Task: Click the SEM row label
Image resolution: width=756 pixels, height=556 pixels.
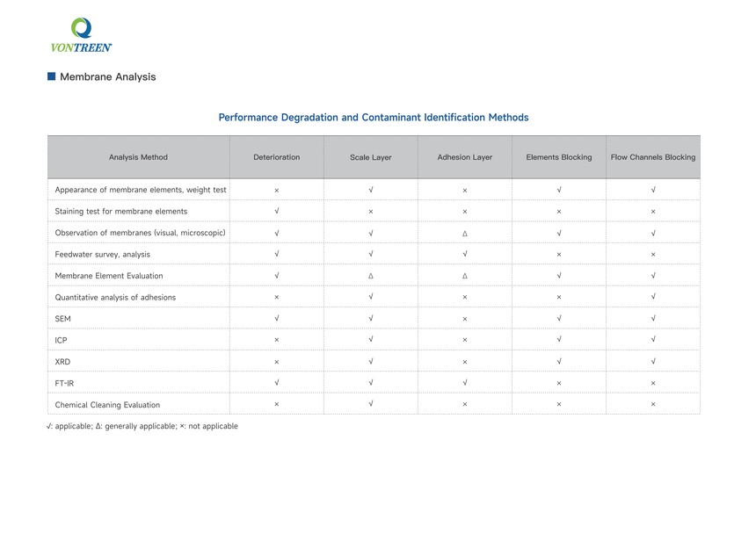Action: tap(63, 319)
